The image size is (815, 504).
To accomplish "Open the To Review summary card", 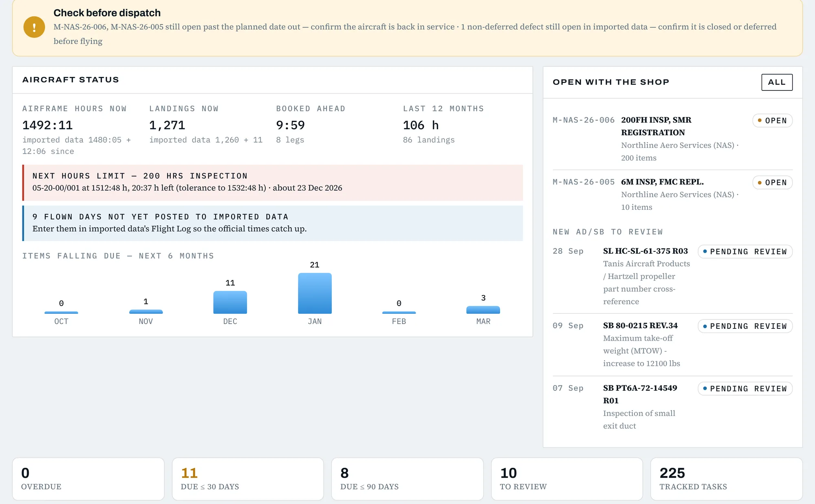I will pos(567,479).
